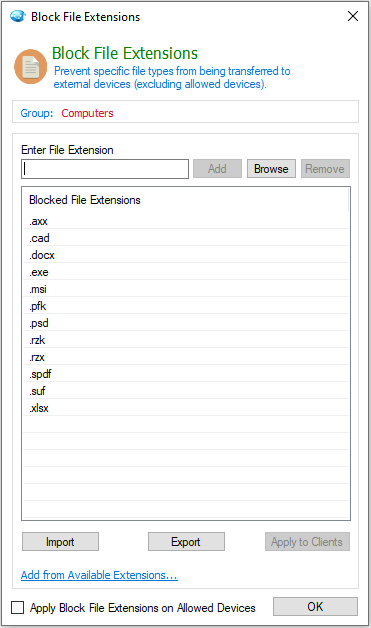
Task: Click the title bar app globe icon
Action: (x=18, y=16)
